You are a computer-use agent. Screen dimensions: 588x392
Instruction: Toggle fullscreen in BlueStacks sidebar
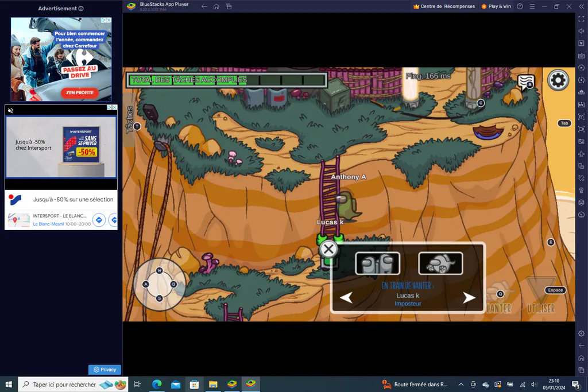coord(581,19)
